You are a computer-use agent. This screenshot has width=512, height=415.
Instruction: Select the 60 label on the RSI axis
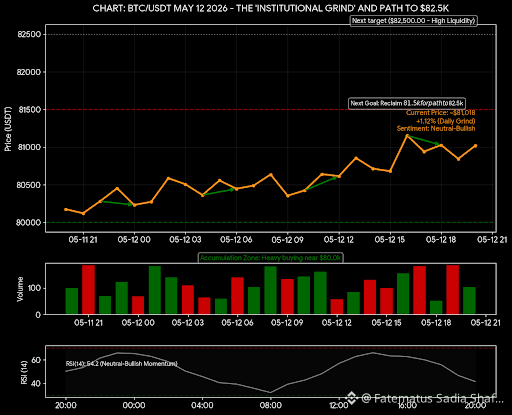36,360
